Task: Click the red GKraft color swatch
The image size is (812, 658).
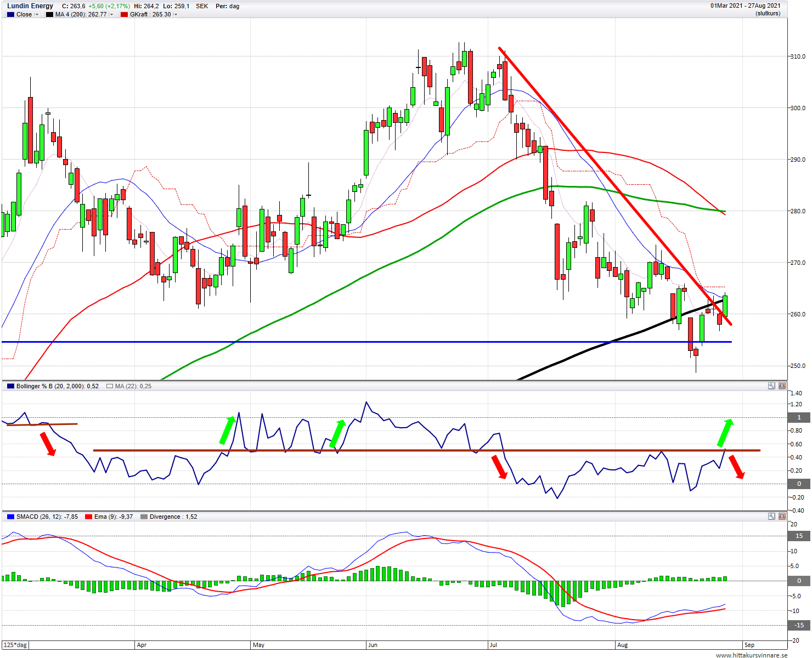Action: (125, 15)
